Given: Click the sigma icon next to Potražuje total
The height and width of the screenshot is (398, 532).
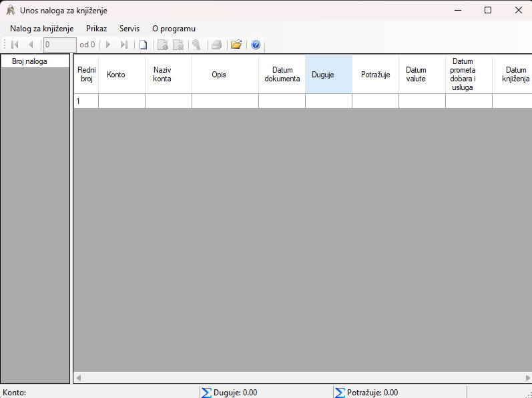Looking at the screenshot, I should 340,393.
